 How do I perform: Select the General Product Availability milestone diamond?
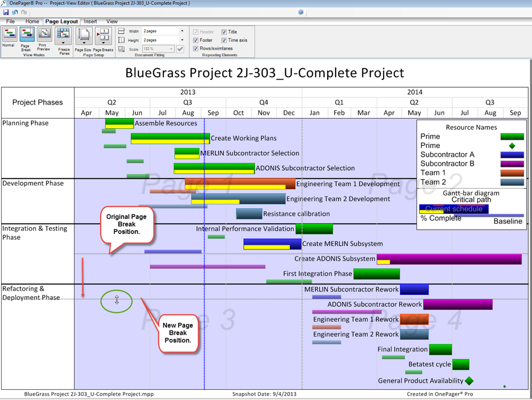pyautogui.click(x=469, y=381)
